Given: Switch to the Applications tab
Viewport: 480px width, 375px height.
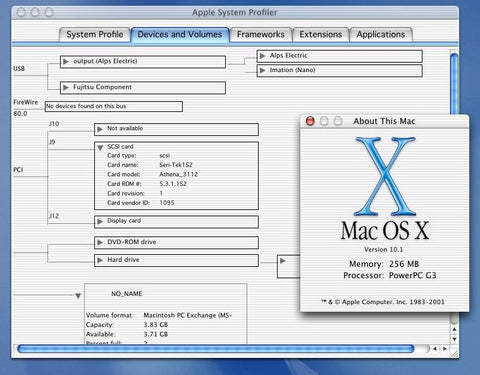Looking at the screenshot, I should [x=381, y=34].
